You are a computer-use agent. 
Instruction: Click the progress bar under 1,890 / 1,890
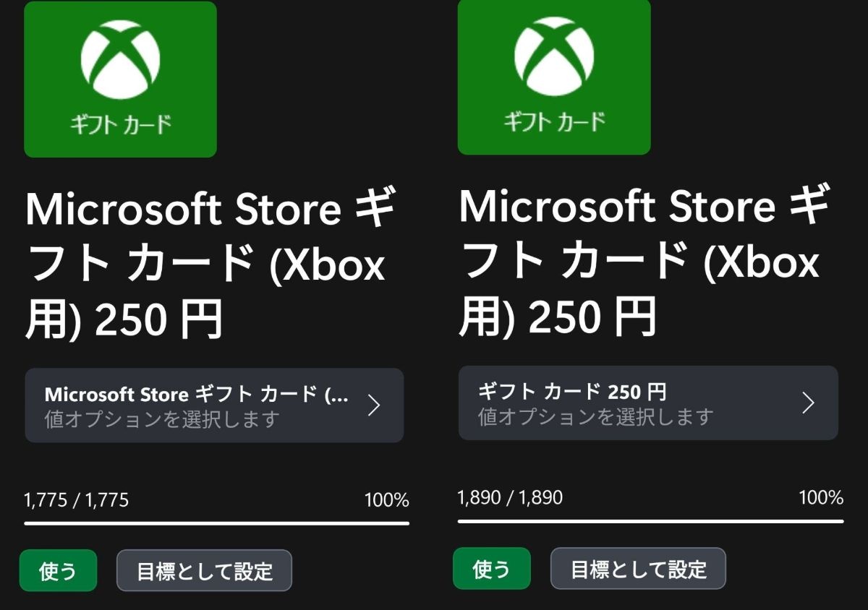(x=650, y=520)
